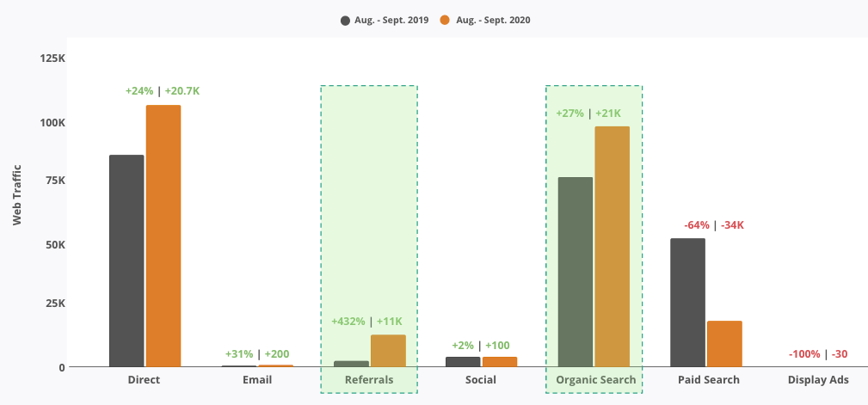
Task: Click the -64% | -34K change label
Action: click(713, 225)
